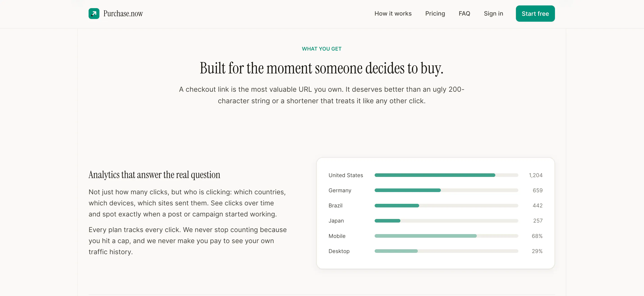Click the Start free button
The width and height of the screenshot is (644, 296).
pyautogui.click(x=535, y=14)
